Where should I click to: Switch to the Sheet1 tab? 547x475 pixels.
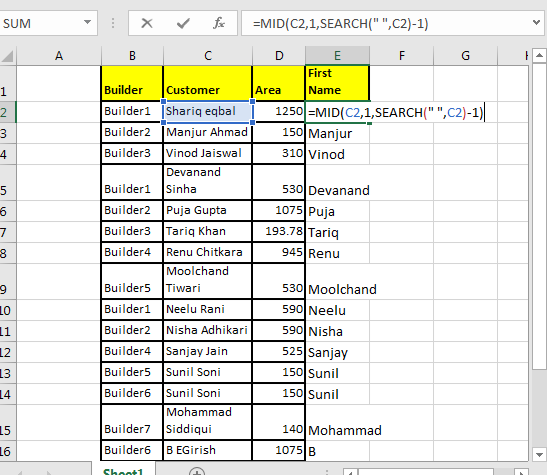coord(123,471)
